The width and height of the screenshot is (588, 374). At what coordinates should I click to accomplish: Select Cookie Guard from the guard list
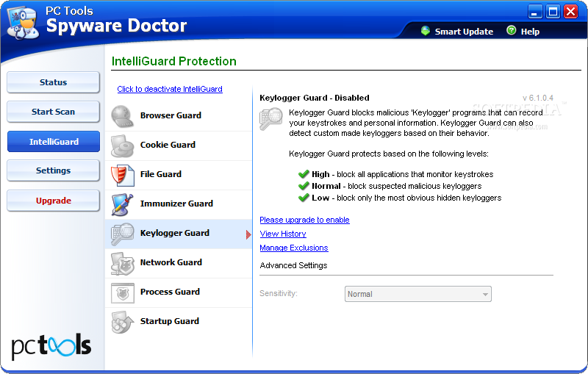click(x=168, y=145)
